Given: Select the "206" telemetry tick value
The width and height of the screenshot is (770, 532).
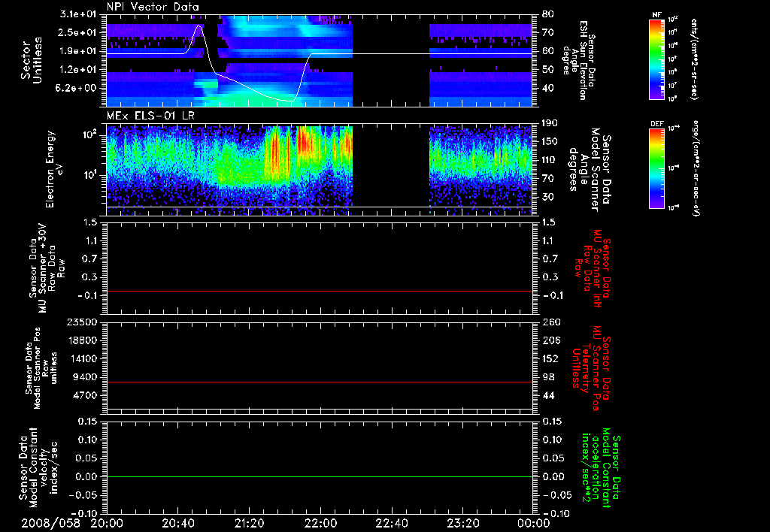Looking at the screenshot, I should 551,340.
